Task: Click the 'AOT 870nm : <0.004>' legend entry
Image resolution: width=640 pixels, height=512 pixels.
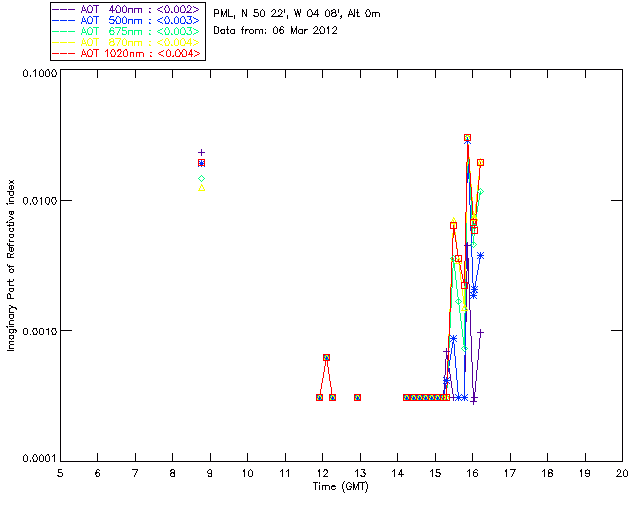Action: (x=125, y=42)
